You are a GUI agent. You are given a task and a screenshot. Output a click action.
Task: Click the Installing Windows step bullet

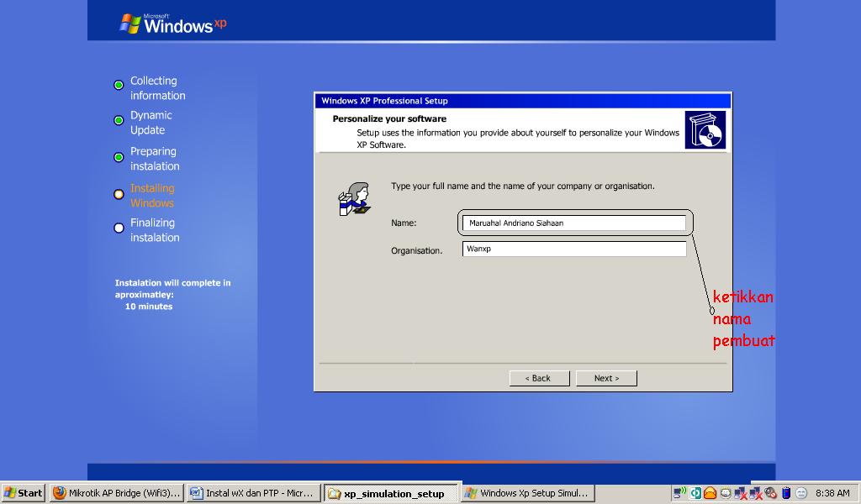(x=119, y=194)
